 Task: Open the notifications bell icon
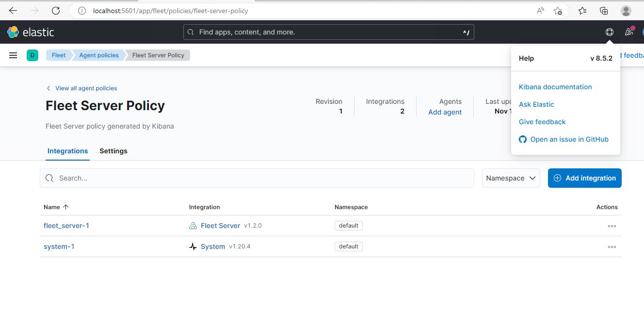coord(628,32)
